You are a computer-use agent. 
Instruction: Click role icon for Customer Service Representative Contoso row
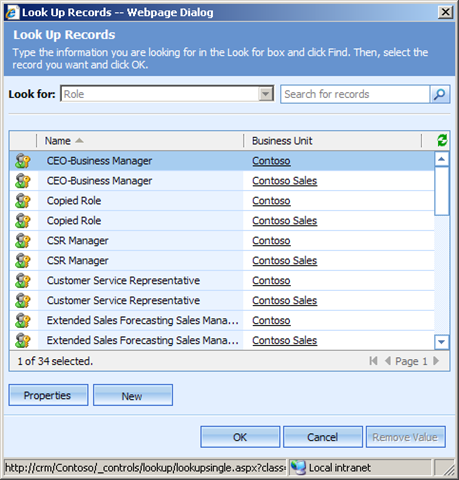point(23,281)
